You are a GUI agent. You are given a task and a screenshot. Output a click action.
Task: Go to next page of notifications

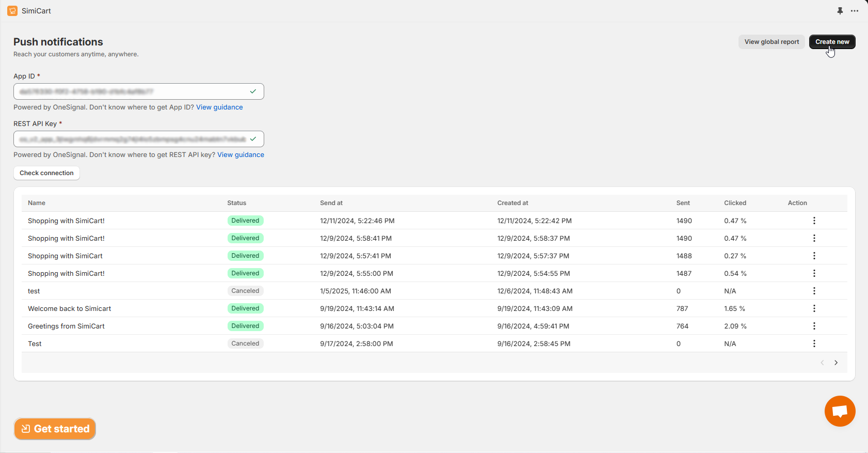click(836, 363)
